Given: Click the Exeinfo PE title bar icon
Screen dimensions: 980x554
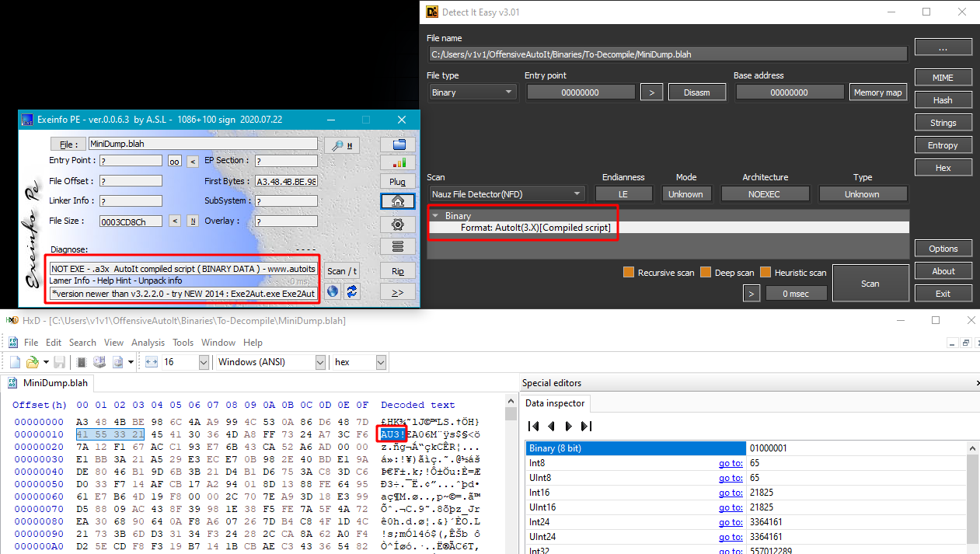Looking at the screenshot, I should pyautogui.click(x=27, y=120).
